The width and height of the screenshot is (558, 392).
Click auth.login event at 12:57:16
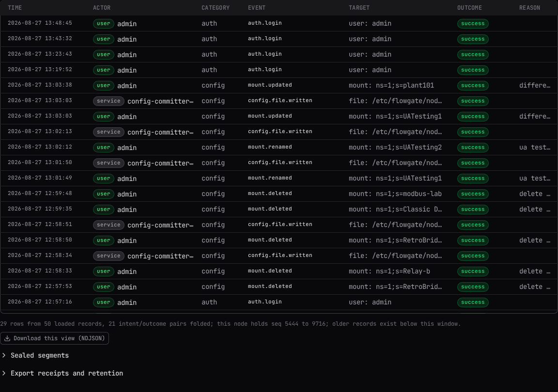[265, 302]
